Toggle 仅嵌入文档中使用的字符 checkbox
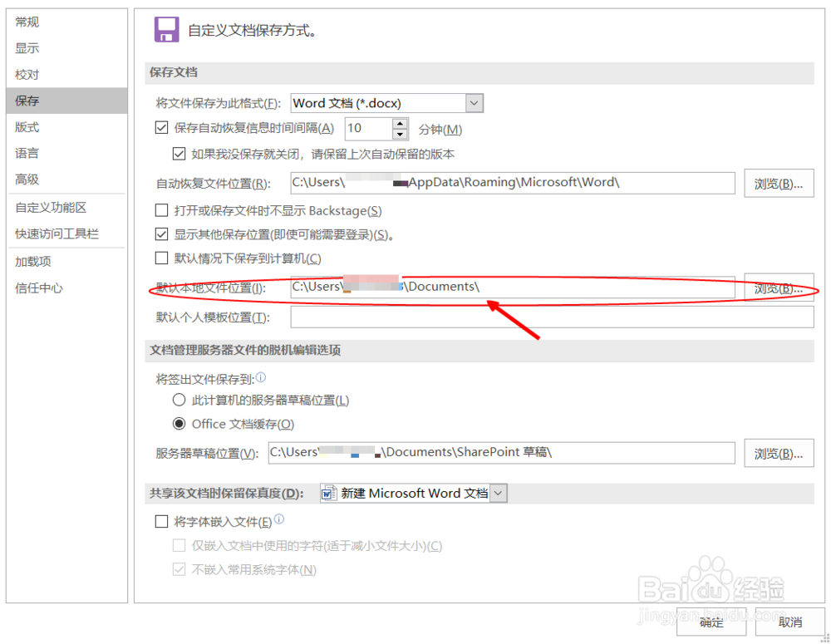This screenshot has height=644, width=831. pyautogui.click(x=179, y=545)
